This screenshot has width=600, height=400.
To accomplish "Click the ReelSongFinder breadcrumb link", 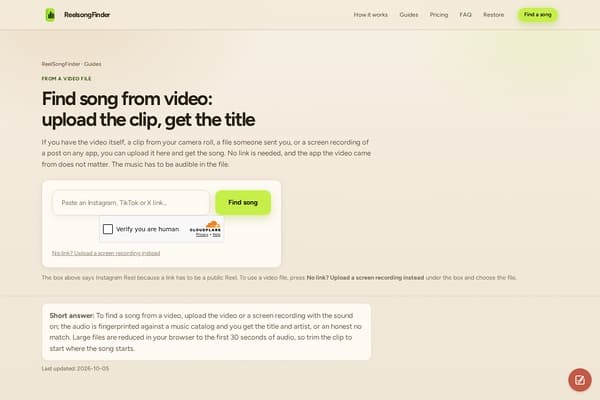I will [x=60, y=64].
